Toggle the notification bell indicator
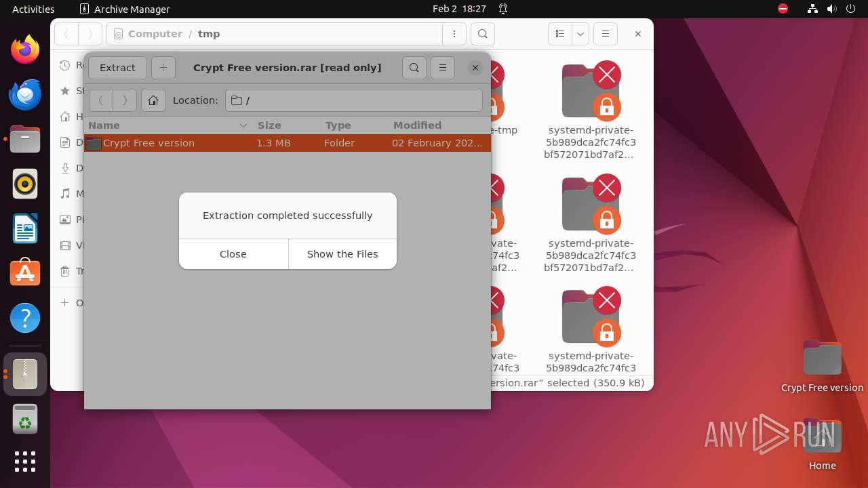The height and width of the screenshot is (488, 868). pos(503,9)
